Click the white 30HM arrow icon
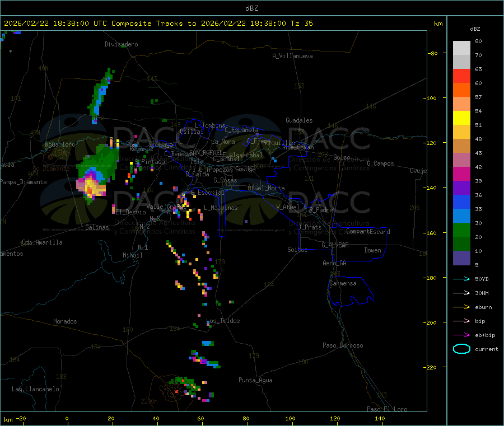 pyautogui.click(x=461, y=293)
